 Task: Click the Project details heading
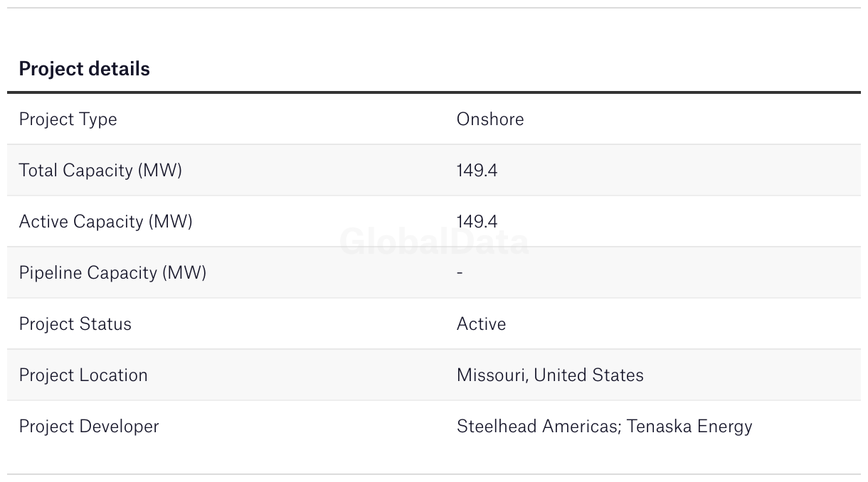(84, 69)
